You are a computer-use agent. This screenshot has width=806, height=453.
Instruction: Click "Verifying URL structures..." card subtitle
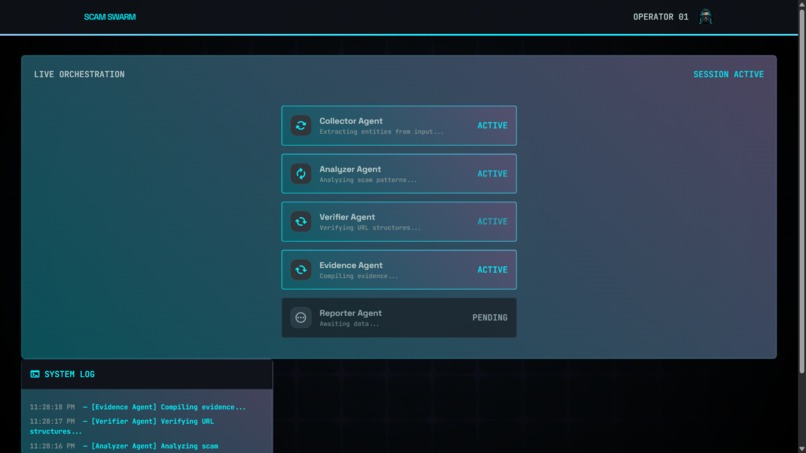pyautogui.click(x=370, y=228)
